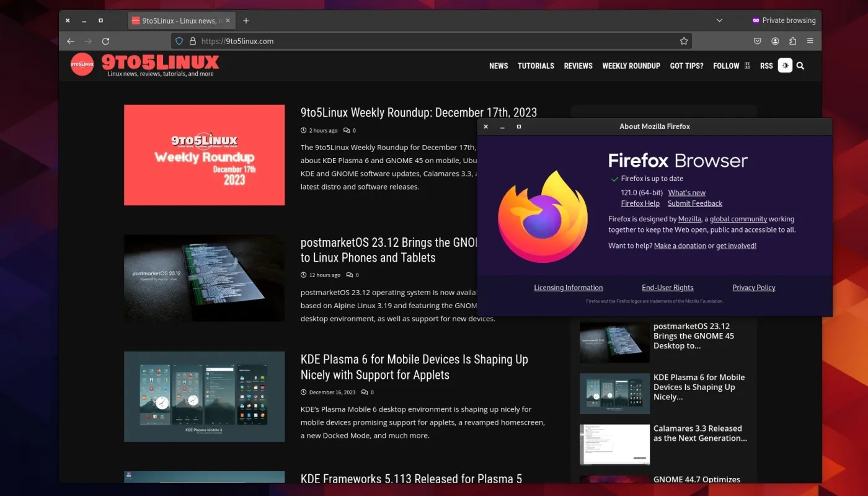Navigate back with the back arrow

click(x=71, y=41)
